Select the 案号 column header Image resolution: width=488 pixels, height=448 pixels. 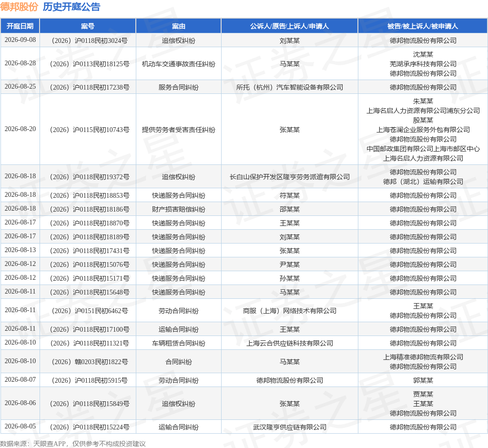[88, 26]
